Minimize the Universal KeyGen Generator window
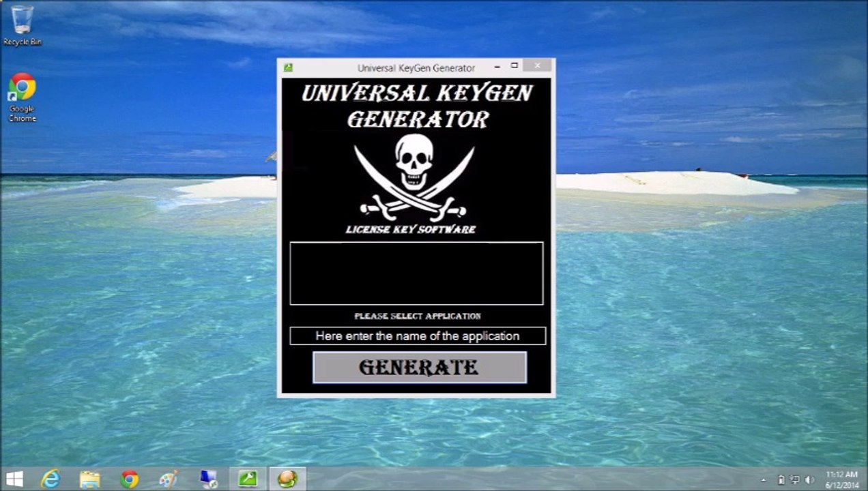The image size is (868, 491). coord(497,66)
